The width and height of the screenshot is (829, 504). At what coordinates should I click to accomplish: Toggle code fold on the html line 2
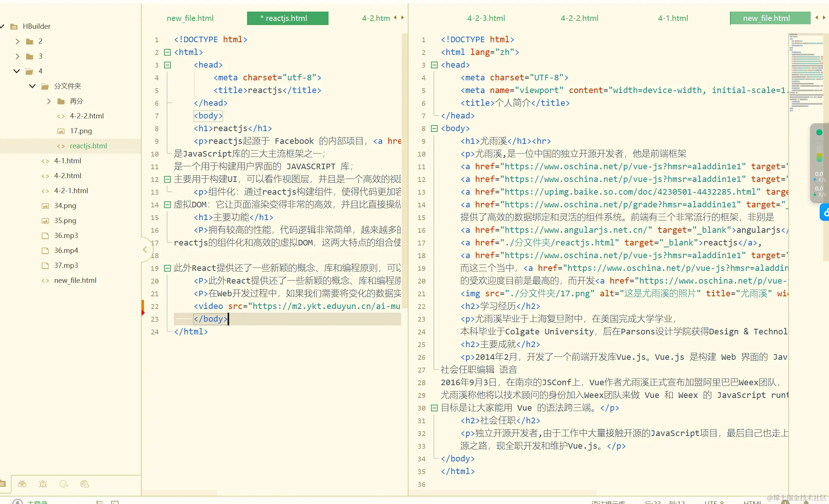pyautogui.click(x=167, y=52)
